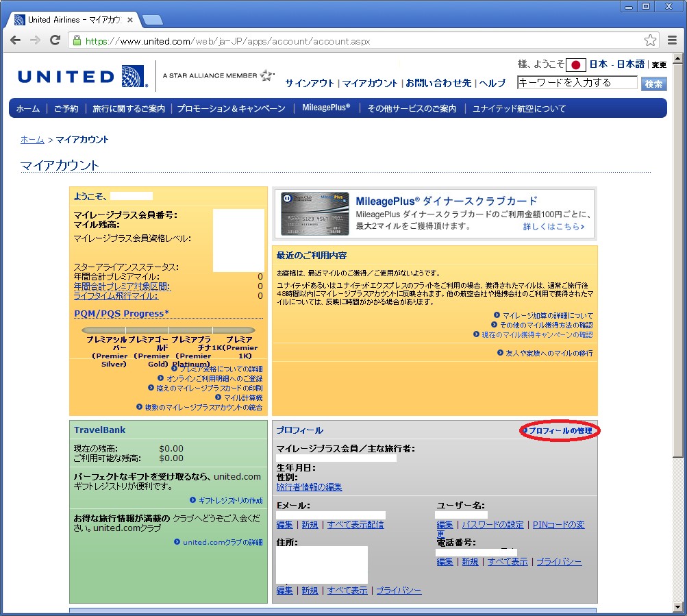Click 新規 under Eメール
The image size is (687, 616).
[x=310, y=524]
